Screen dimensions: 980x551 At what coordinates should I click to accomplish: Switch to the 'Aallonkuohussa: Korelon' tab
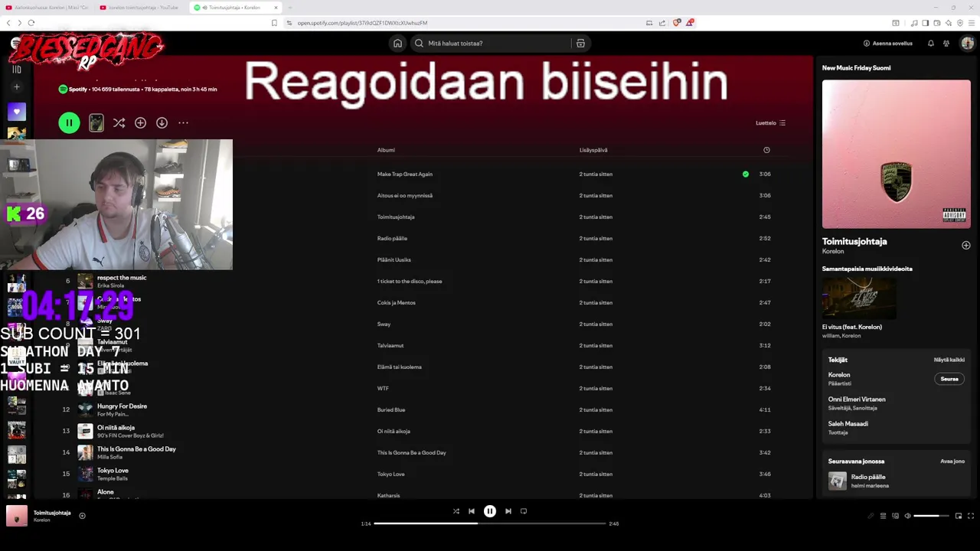pyautogui.click(x=47, y=8)
